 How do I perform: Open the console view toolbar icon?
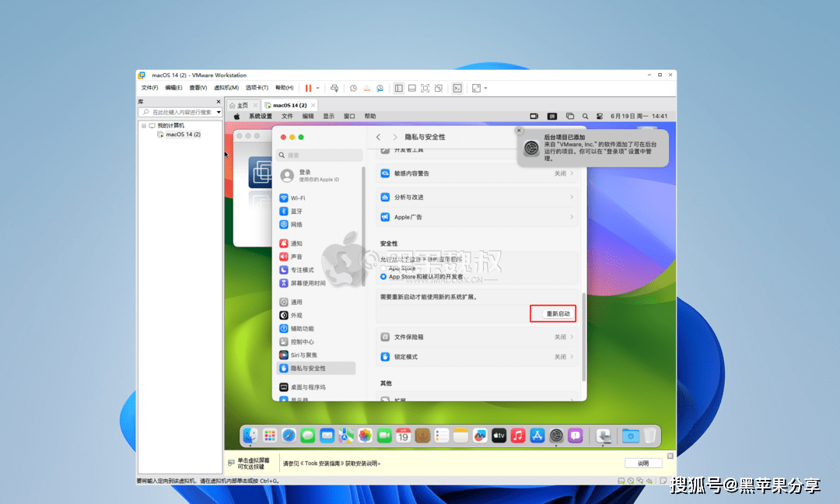point(457,89)
